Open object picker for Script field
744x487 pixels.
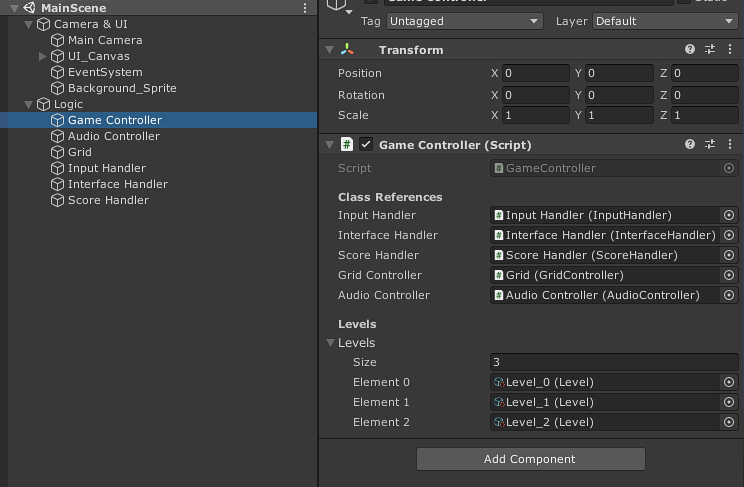pyautogui.click(x=729, y=168)
